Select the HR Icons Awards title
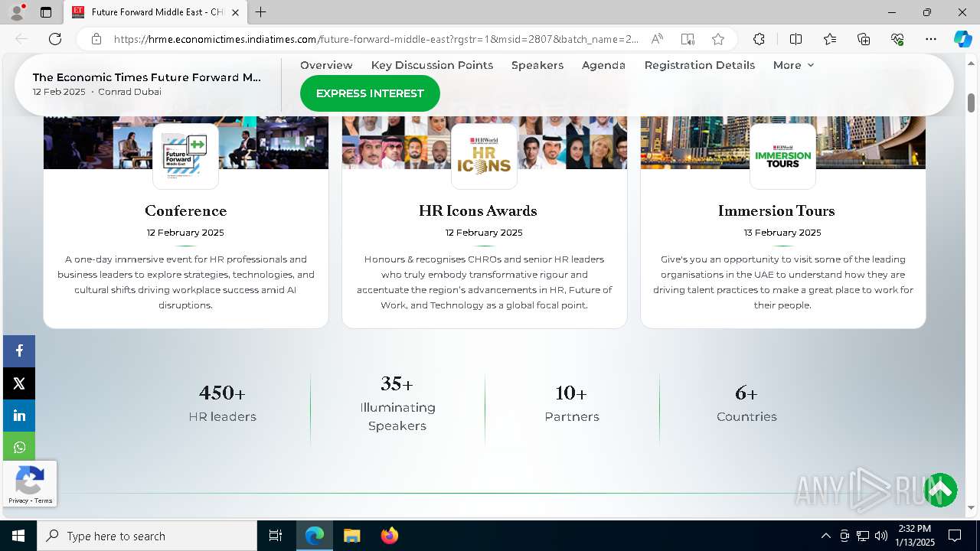 [x=478, y=210]
